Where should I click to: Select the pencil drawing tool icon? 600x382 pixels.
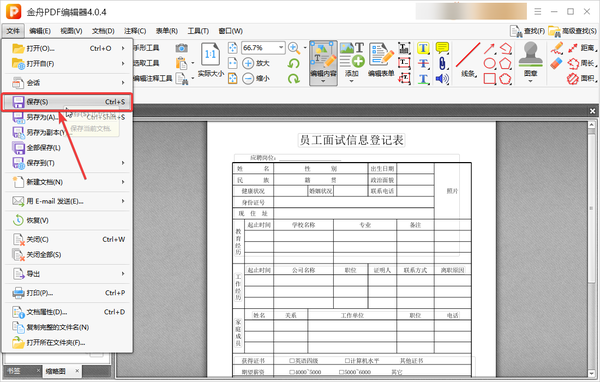557,48
